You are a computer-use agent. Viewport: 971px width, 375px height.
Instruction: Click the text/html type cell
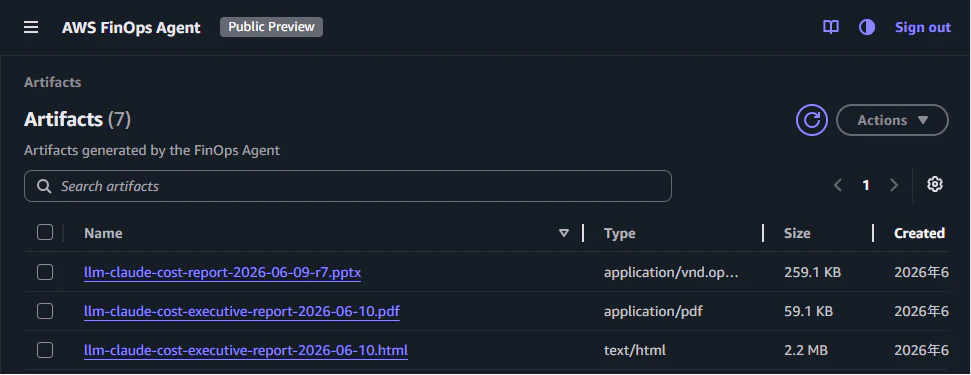(635, 351)
